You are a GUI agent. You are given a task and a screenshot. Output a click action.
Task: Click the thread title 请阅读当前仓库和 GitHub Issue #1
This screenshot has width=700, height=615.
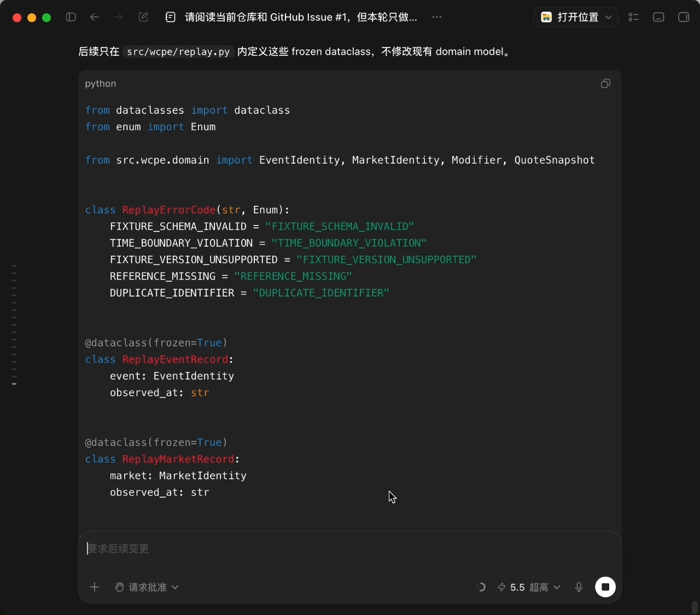pos(301,17)
